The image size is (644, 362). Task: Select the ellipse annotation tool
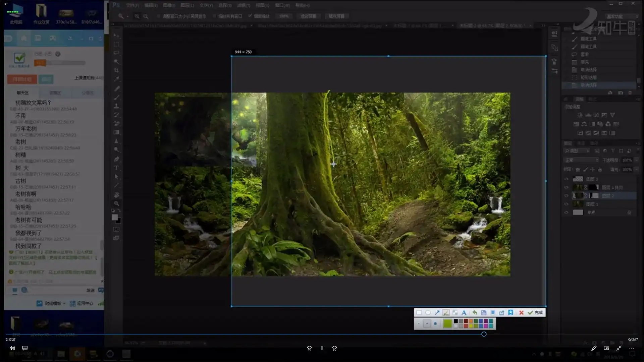click(428, 312)
